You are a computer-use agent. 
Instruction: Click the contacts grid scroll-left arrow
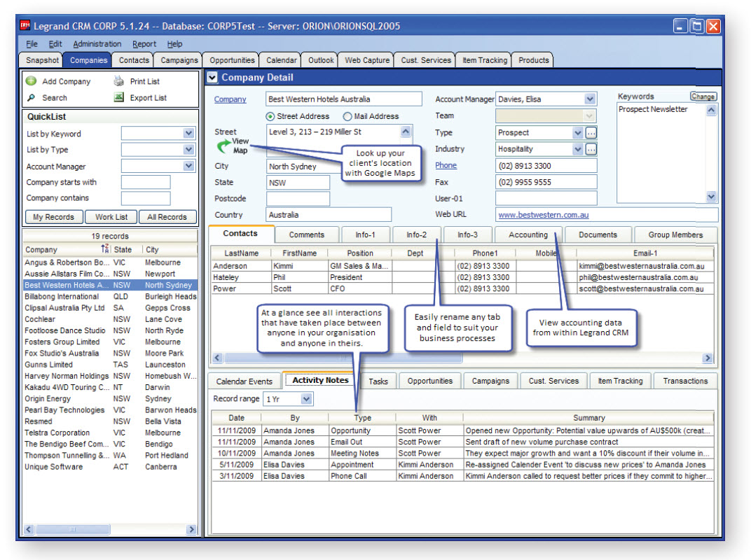pos(217,358)
